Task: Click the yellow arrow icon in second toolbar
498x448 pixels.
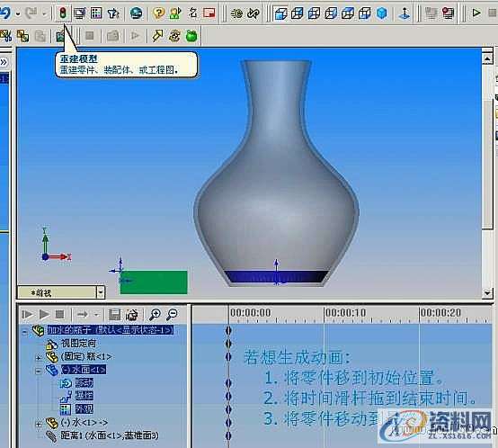Action: (157, 36)
